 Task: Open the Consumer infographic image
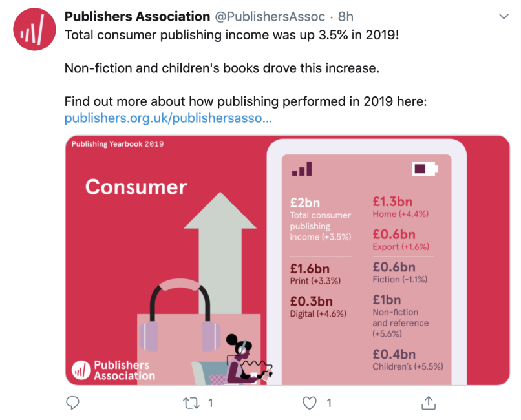tap(288, 260)
